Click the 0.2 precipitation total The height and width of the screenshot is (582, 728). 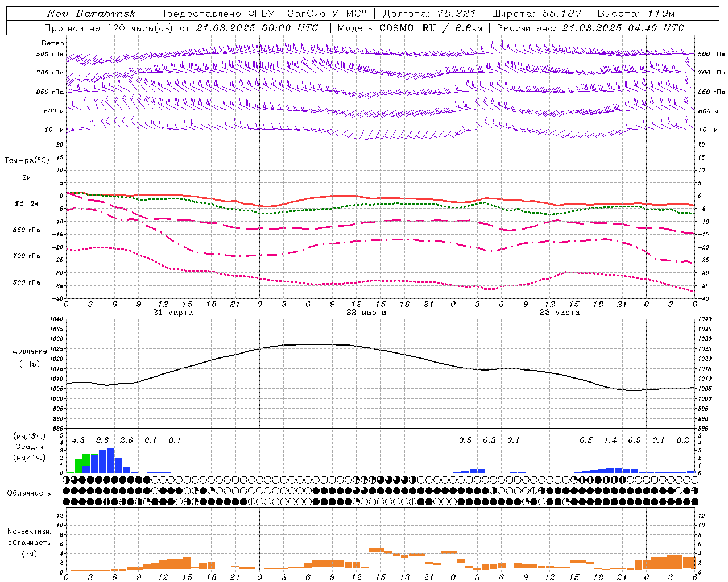point(682,440)
